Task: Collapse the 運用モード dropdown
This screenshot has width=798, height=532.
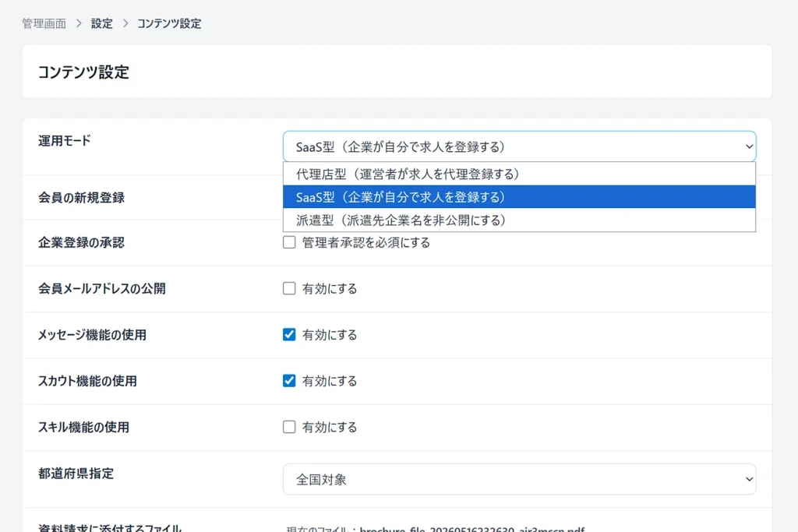Action: [519, 146]
